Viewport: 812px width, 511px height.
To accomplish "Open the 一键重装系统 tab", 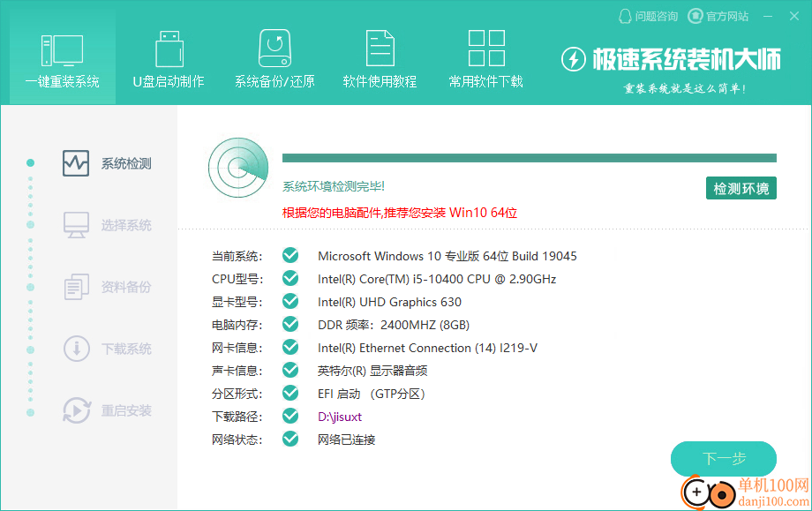I will [x=62, y=58].
